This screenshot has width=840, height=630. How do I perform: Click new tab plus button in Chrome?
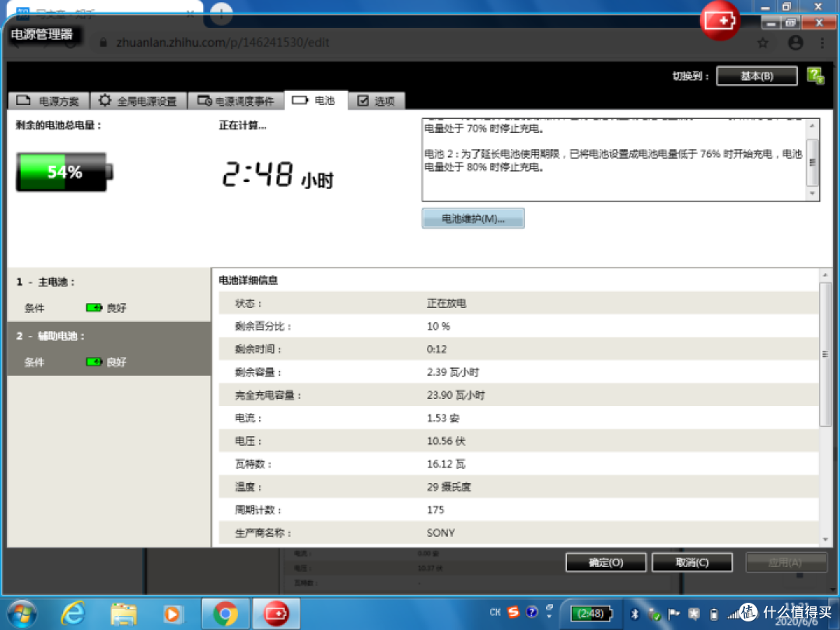pos(221,13)
